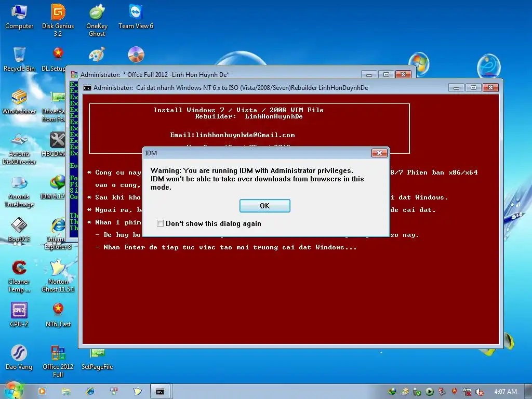Open Acronis TrueImage desktop icon
The image size is (532, 399).
click(19, 191)
